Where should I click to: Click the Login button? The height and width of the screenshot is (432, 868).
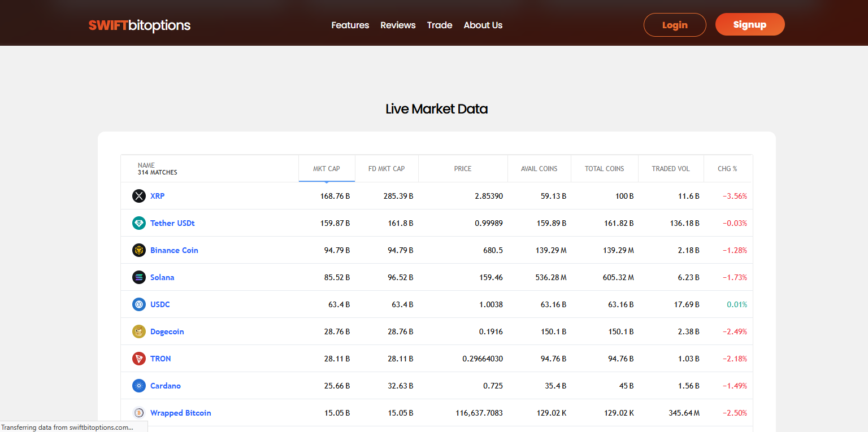coord(675,25)
